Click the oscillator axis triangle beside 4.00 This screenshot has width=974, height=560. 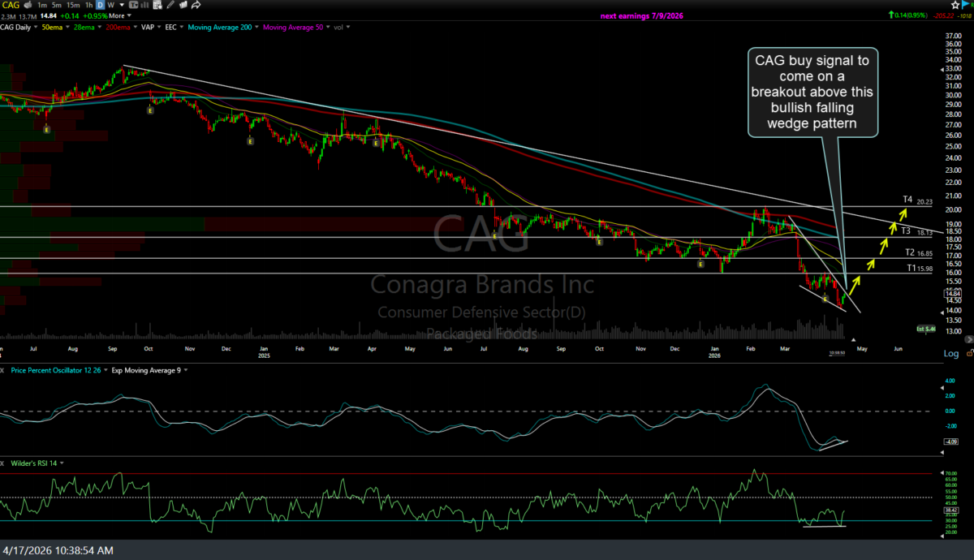pos(942,388)
